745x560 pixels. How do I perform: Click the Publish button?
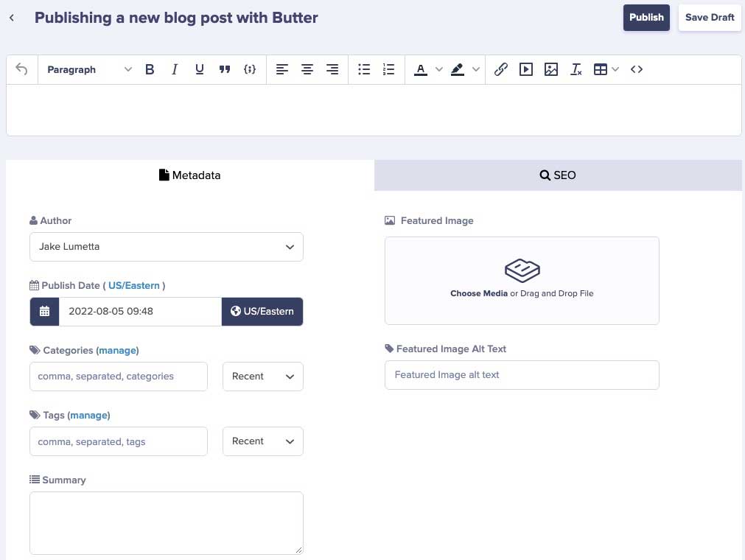[x=646, y=18]
